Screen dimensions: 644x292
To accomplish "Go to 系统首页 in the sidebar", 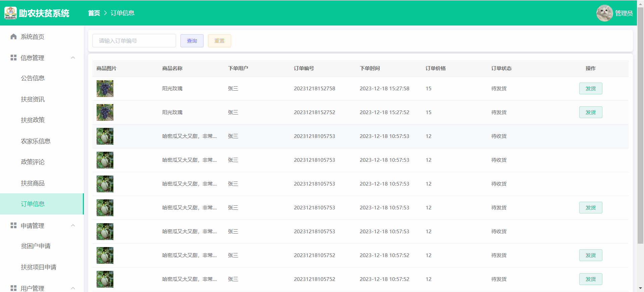I will (42, 37).
